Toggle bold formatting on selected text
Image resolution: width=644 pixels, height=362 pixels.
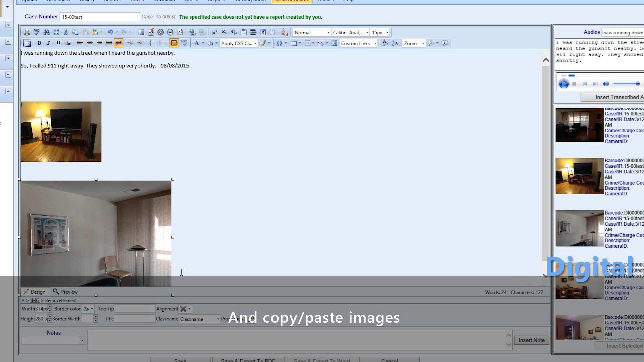(39, 43)
